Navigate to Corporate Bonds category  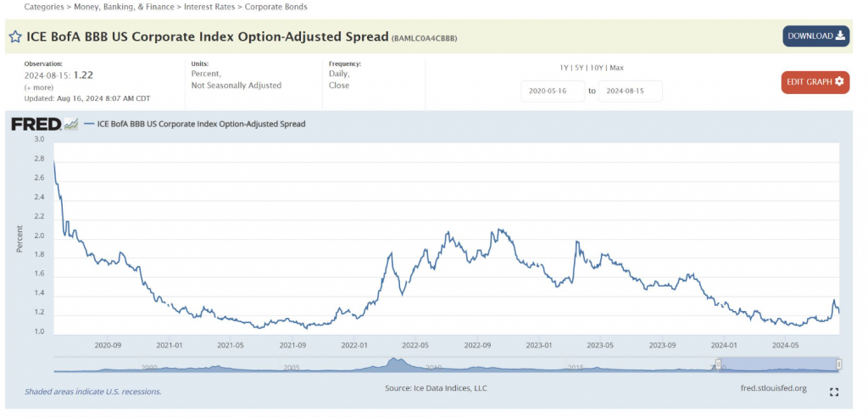pos(276,7)
